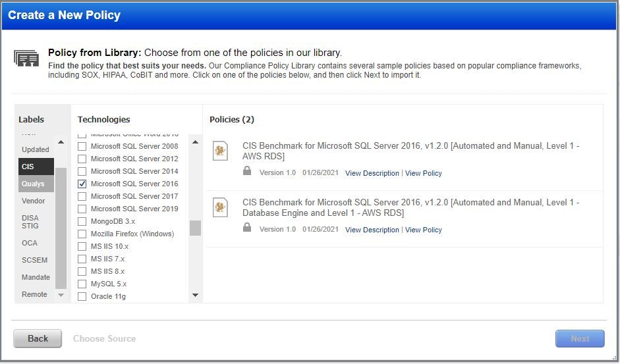This screenshot has width=620, height=364.
Task: Click the Labels list scrollbar thumb
Action: click(61, 228)
